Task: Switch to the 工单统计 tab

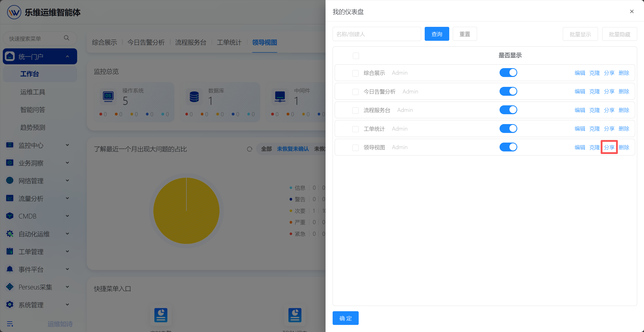Action: [x=229, y=42]
